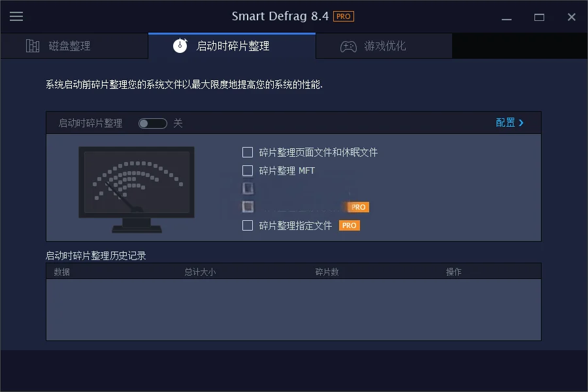Check the 碎片整理指定文件 checkbox

(x=248, y=225)
